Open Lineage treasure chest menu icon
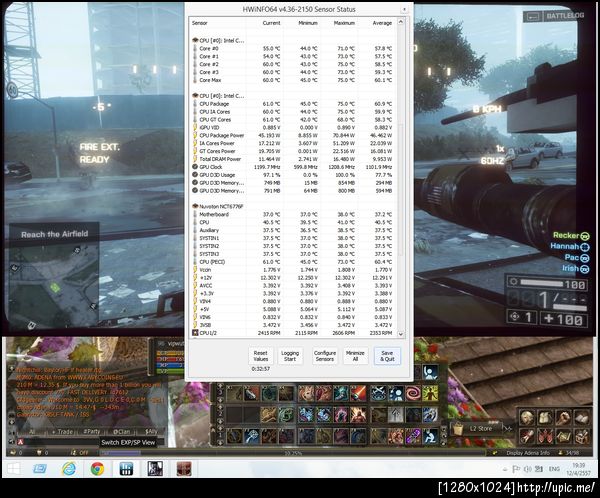 click(582, 436)
